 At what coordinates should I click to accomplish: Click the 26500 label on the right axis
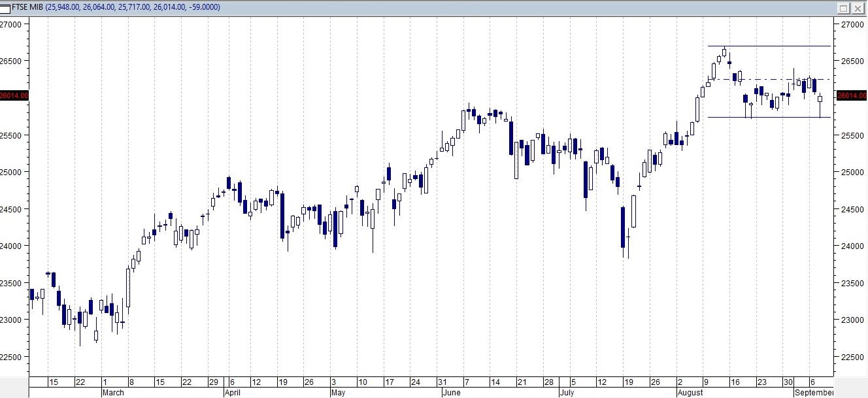852,61
